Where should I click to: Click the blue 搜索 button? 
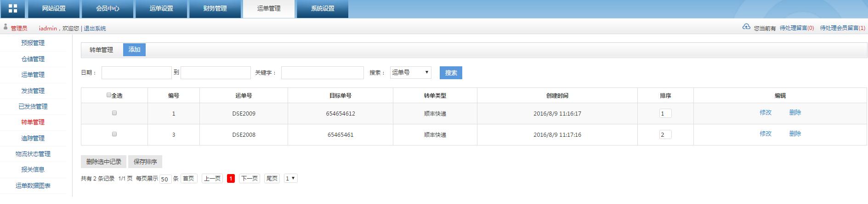[451, 73]
